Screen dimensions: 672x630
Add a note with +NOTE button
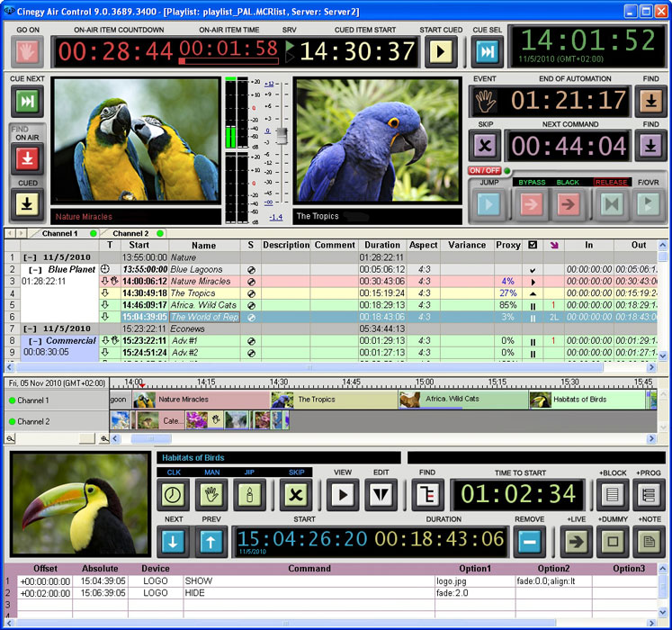click(649, 541)
